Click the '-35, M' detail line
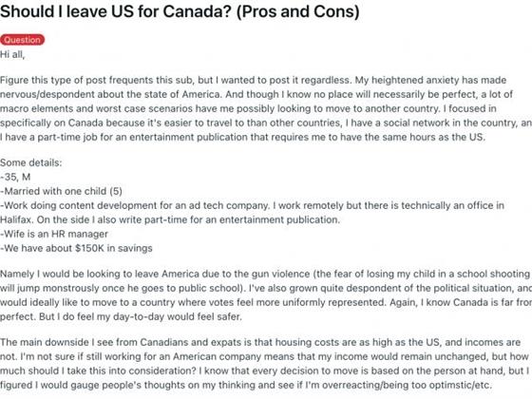 (x=15, y=177)
